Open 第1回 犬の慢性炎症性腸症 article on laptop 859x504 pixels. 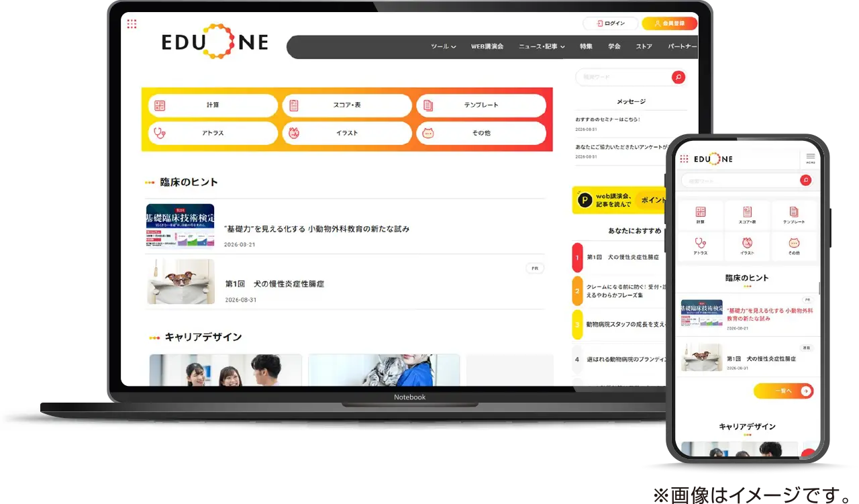point(274,284)
